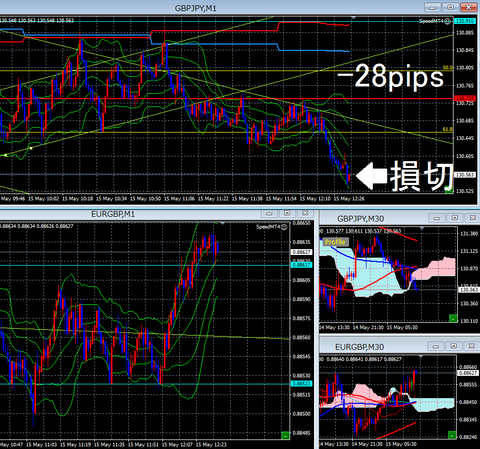This screenshot has width=480, height=449.
Task: Click chart shift triangle in EURGBP,M1 chart
Action: [x=222, y=223]
